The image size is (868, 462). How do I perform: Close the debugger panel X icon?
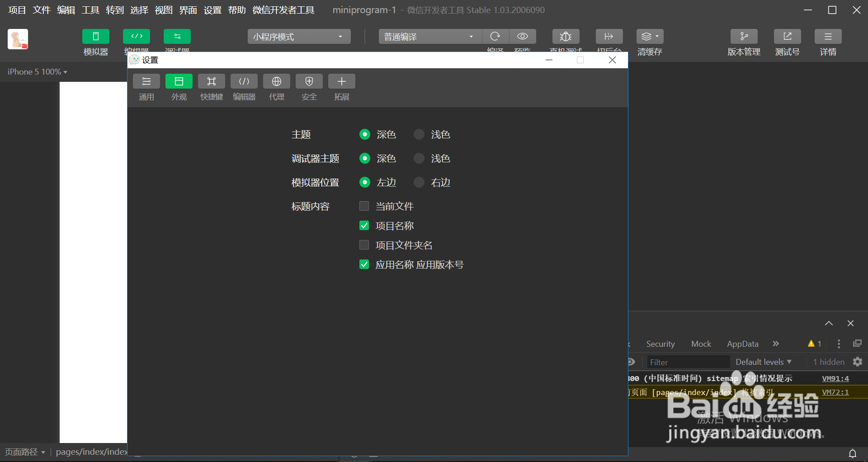coord(850,323)
